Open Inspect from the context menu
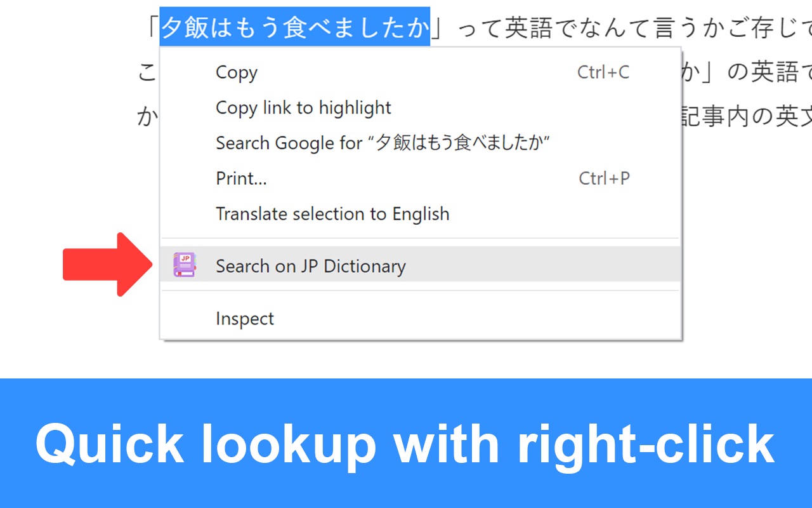812x508 pixels. [x=420, y=318]
